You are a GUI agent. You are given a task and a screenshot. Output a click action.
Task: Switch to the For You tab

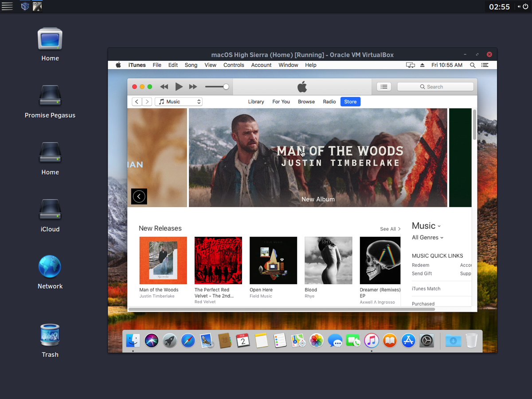click(281, 102)
